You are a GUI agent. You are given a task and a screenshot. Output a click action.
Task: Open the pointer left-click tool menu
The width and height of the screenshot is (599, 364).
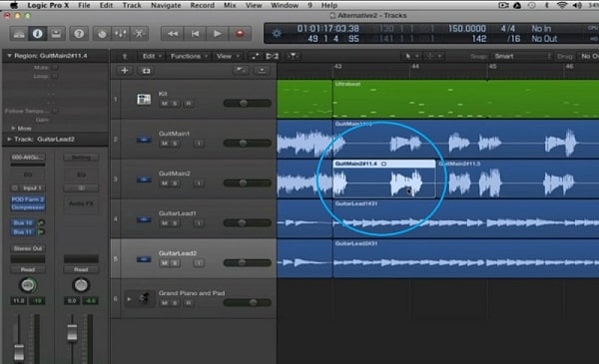click(410, 56)
